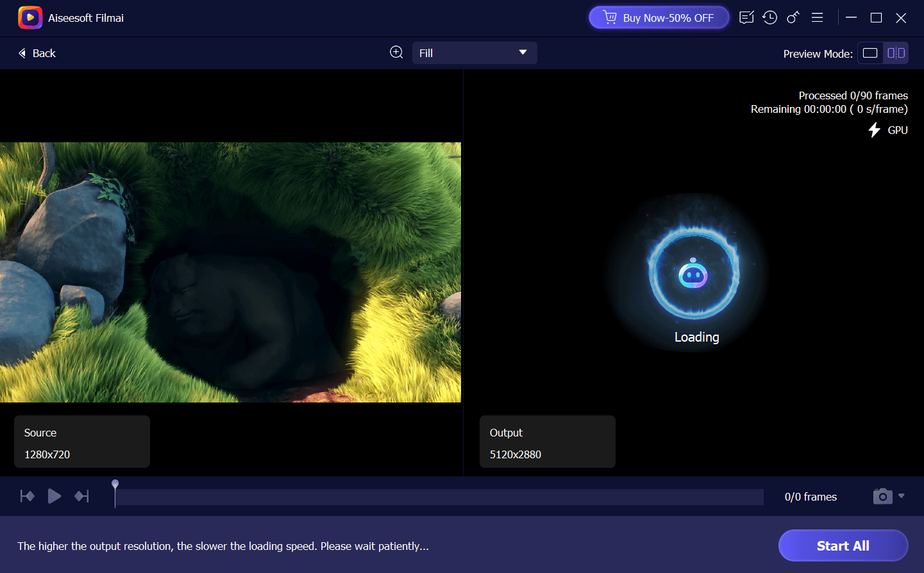The image size is (924, 573).
Task: Open the feedback note icon in the title bar
Action: [x=746, y=18]
